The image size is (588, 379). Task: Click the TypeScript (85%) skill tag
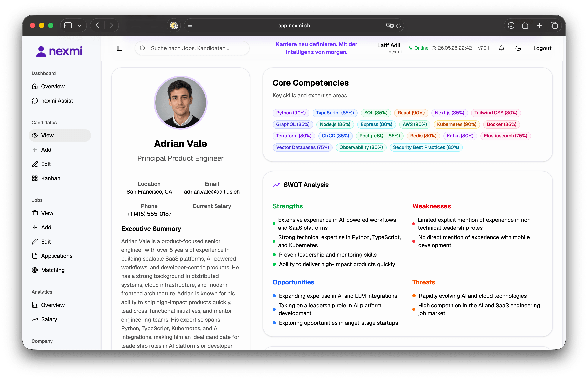(x=335, y=113)
